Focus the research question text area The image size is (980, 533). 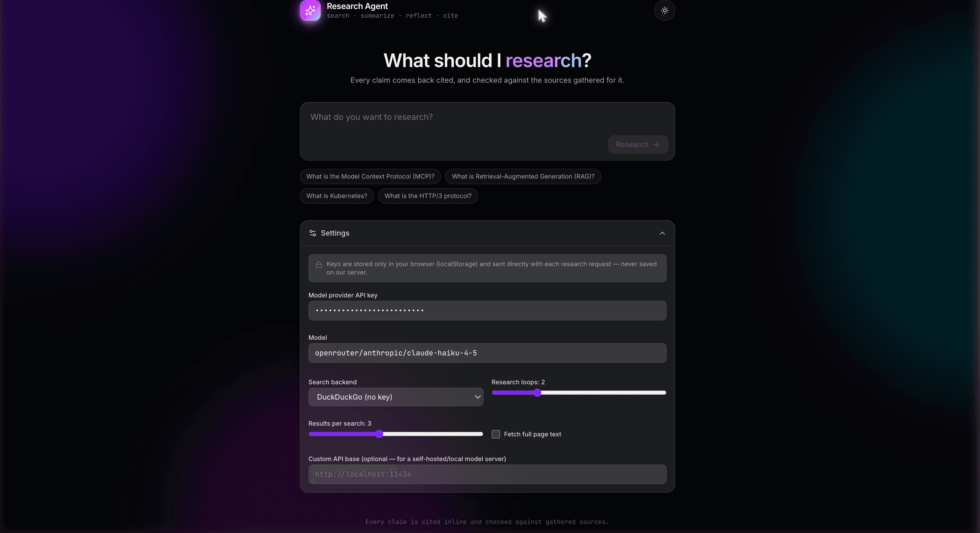pos(487,131)
